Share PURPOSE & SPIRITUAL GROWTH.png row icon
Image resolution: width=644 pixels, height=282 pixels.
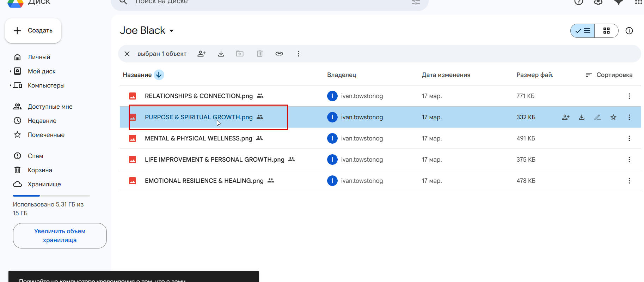[x=566, y=117]
